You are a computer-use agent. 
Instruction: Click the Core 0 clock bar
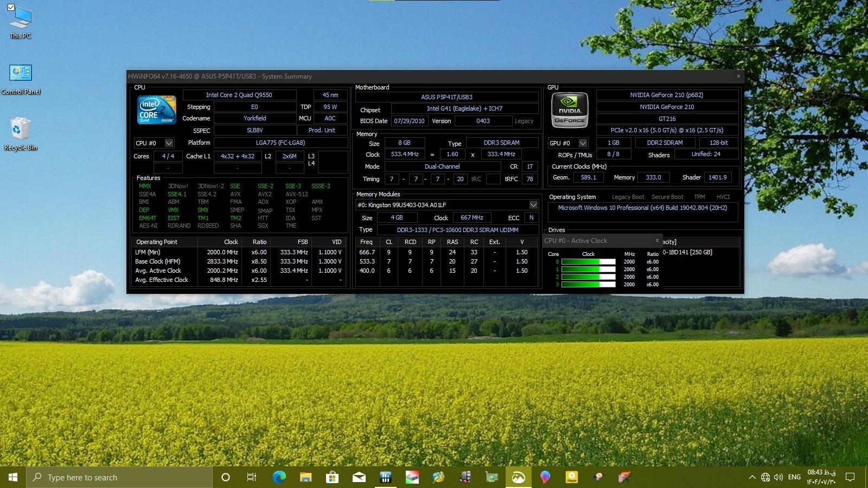pyautogui.click(x=588, y=262)
